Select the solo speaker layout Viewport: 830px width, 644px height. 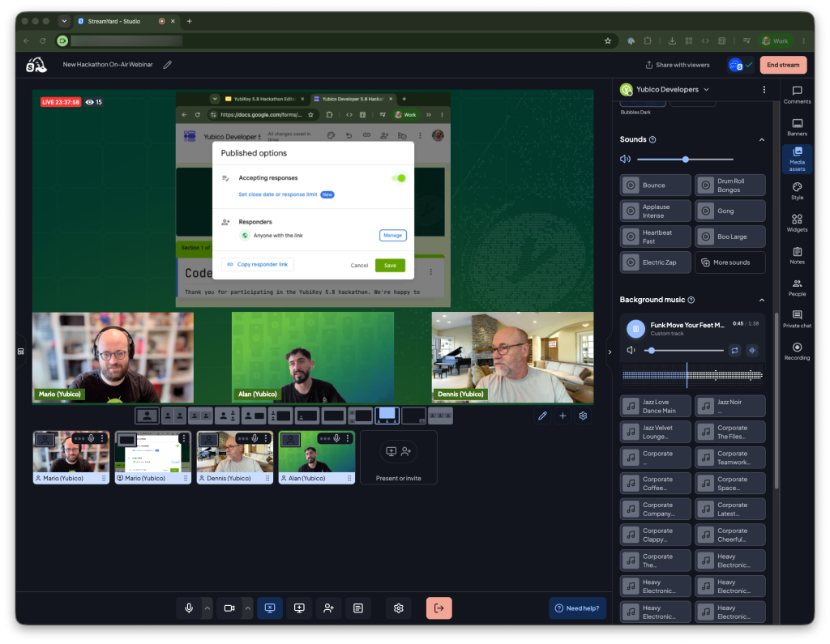[148, 416]
